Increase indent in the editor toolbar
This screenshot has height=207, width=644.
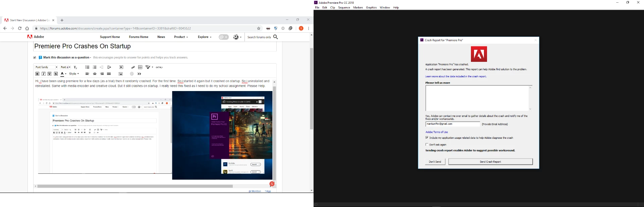pos(109,67)
